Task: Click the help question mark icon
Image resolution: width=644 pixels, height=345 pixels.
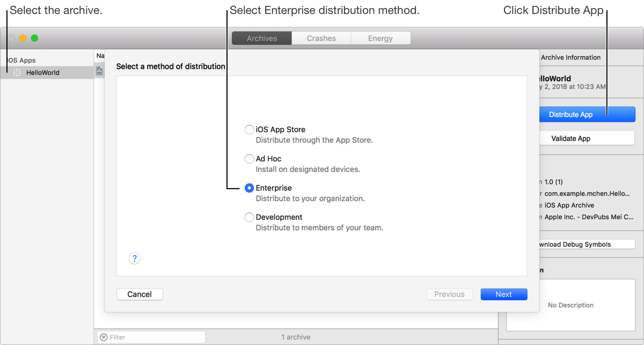Action: coord(135,258)
